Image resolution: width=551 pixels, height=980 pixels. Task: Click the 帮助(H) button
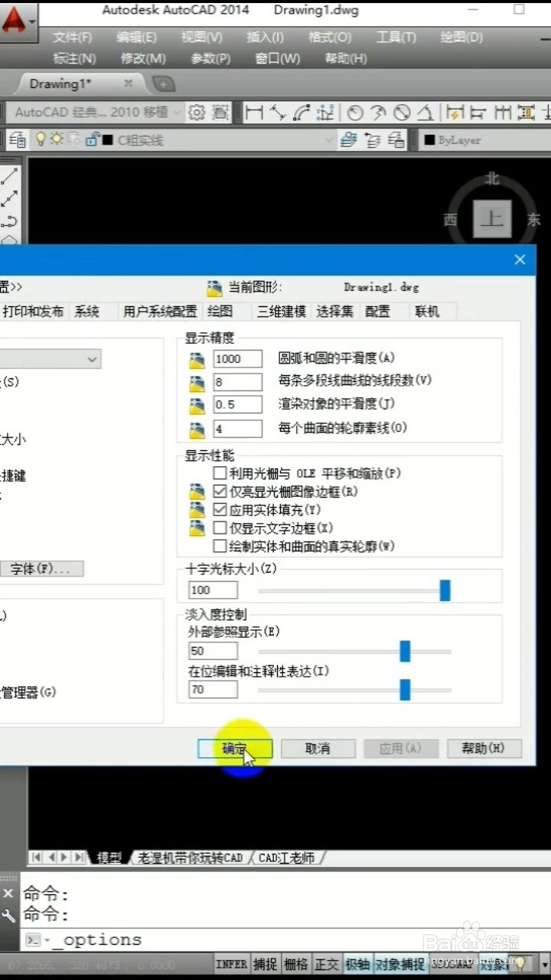[484, 749]
